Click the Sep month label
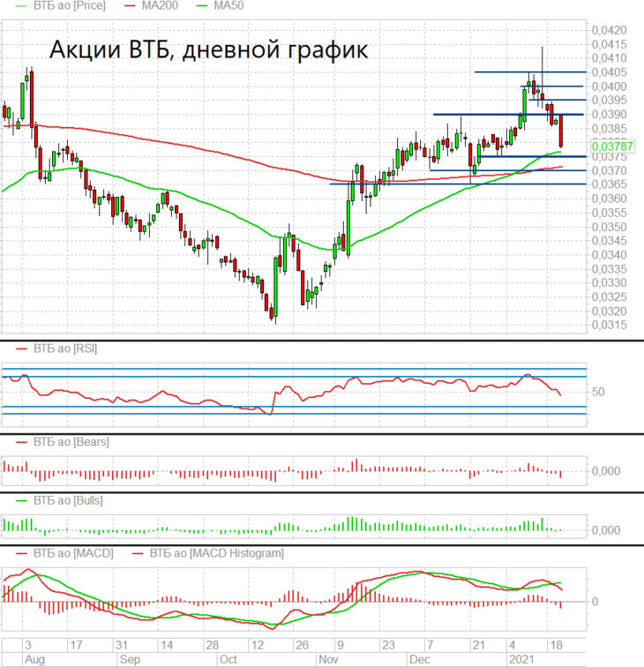The width and height of the screenshot is (644, 667). click(x=130, y=659)
